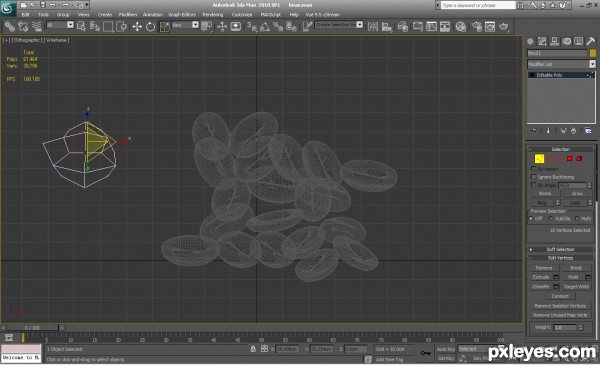Open the Hierarchy command panel tab
Screen dimensions: 600x365
pyautogui.click(x=554, y=41)
